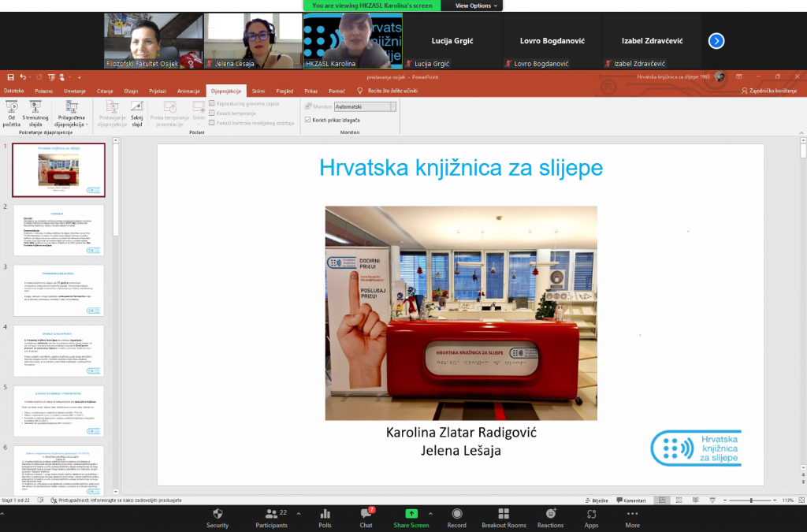
Task: Click the zoom in plus button
Action: tap(775, 500)
